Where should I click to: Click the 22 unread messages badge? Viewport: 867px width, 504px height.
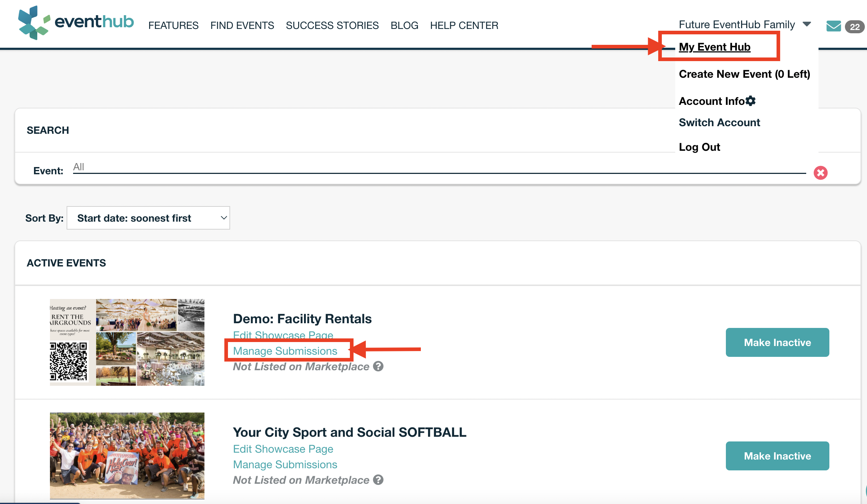[855, 27]
